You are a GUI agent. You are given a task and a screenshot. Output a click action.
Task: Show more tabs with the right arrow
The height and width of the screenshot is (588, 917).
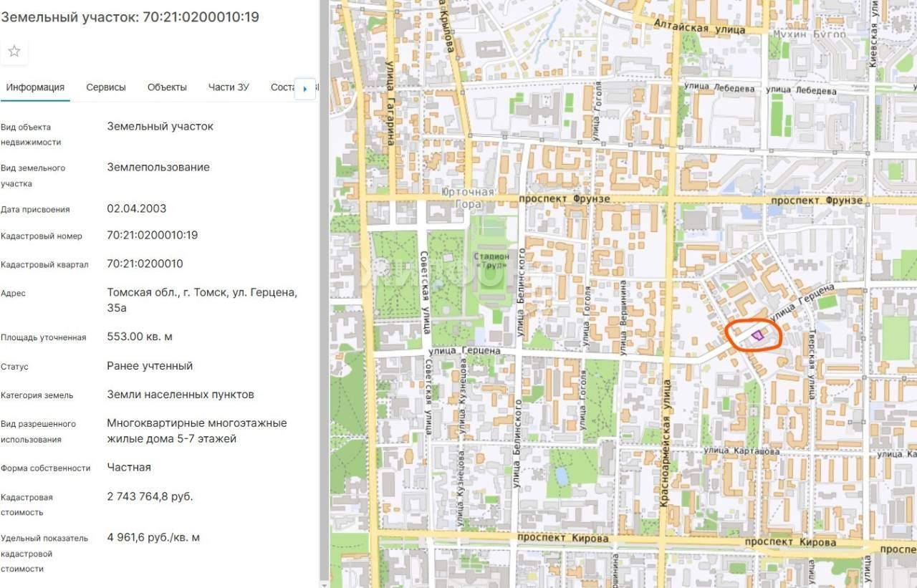click(305, 88)
